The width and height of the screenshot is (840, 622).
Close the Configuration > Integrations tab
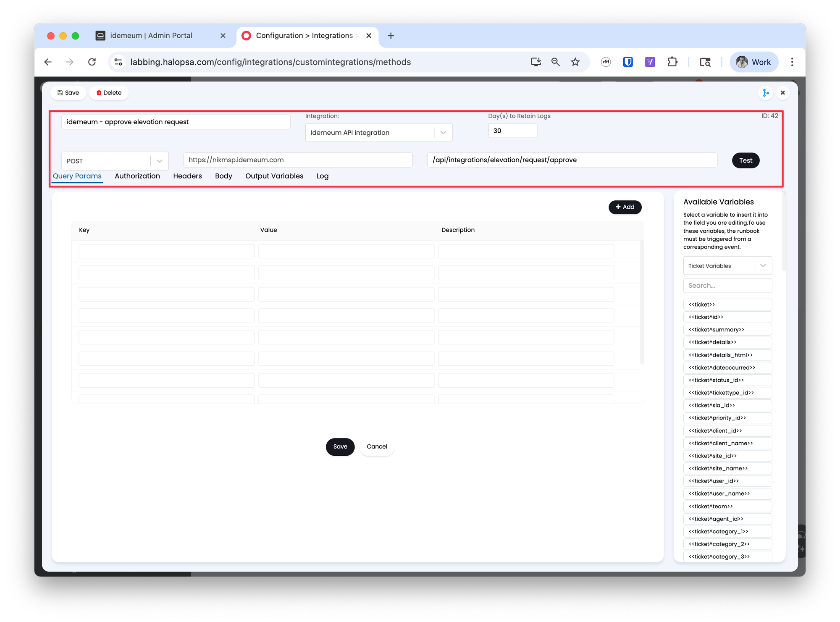[x=369, y=36]
